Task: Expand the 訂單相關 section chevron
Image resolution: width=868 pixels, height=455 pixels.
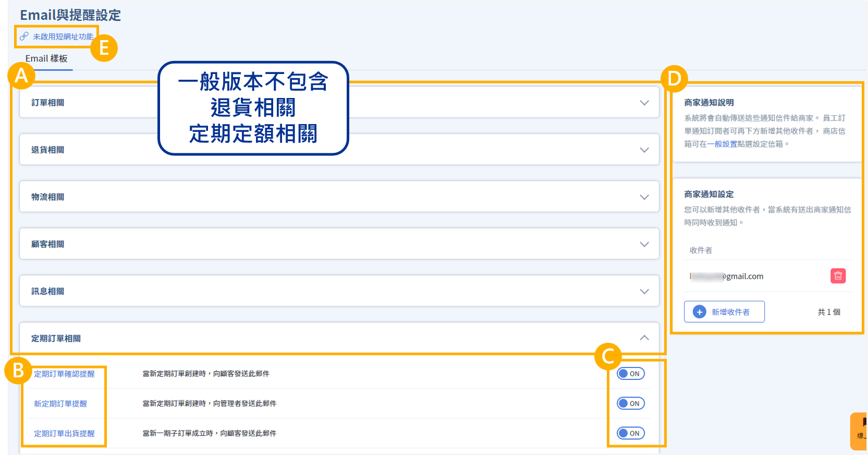Action: tap(644, 103)
